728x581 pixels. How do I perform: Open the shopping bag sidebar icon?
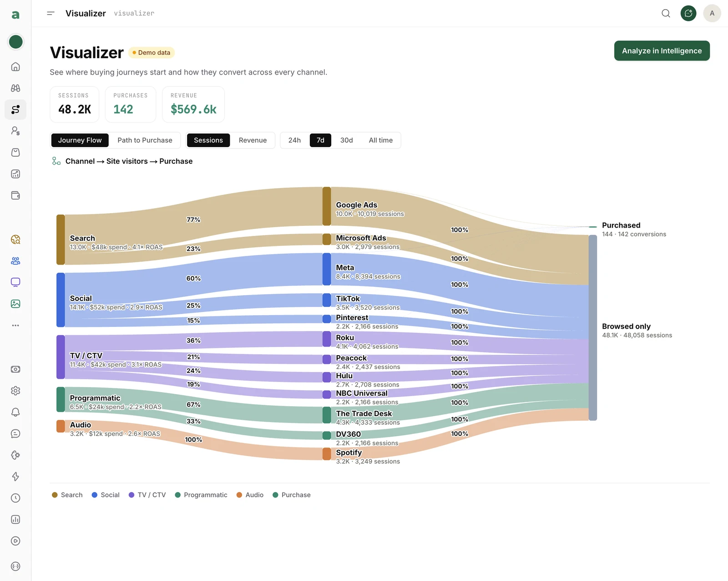click(15, 153)
